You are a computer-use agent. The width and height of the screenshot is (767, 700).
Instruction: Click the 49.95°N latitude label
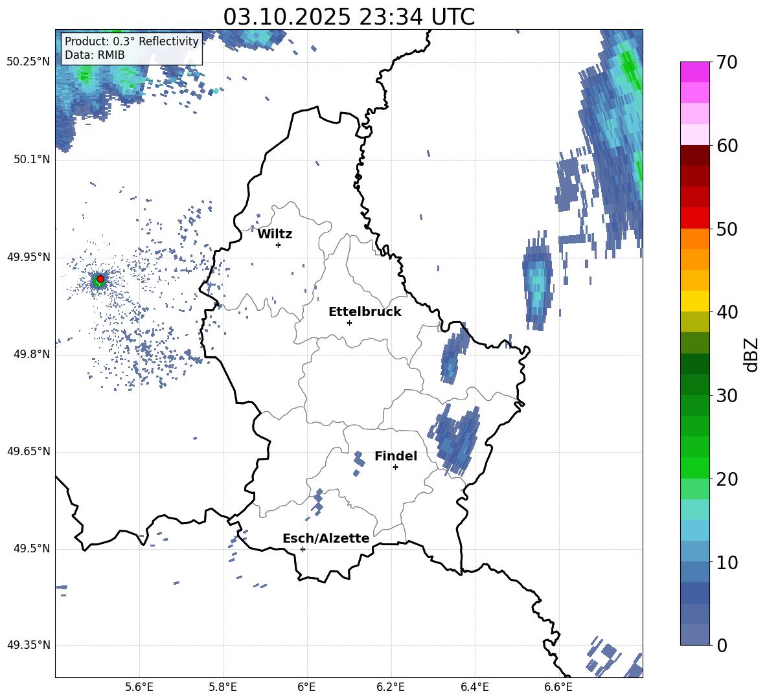29,256
